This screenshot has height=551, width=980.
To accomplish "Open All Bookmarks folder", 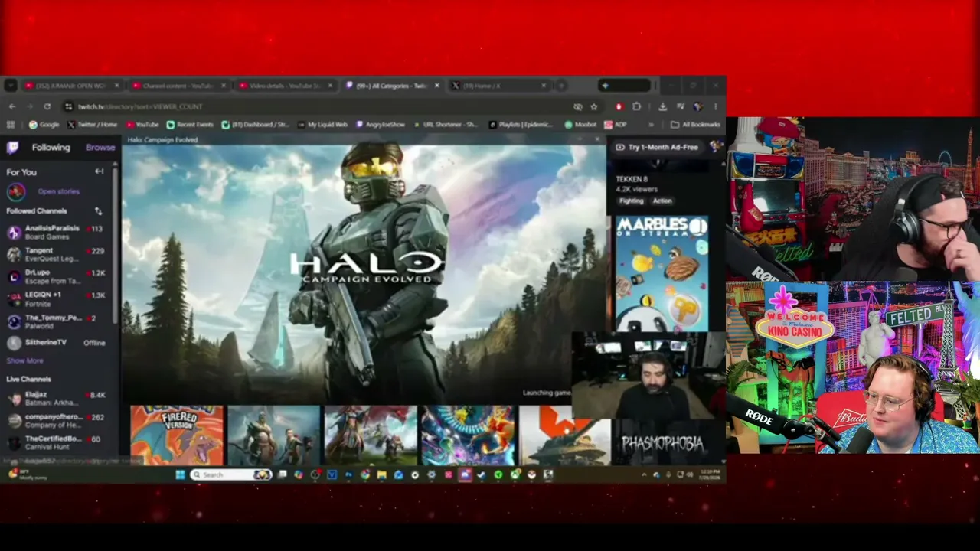I will 695,125.
